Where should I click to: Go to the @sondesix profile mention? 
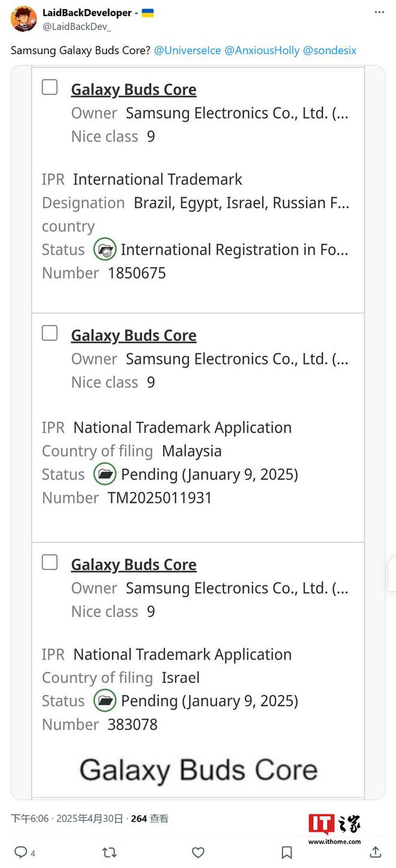coord(329,50)
